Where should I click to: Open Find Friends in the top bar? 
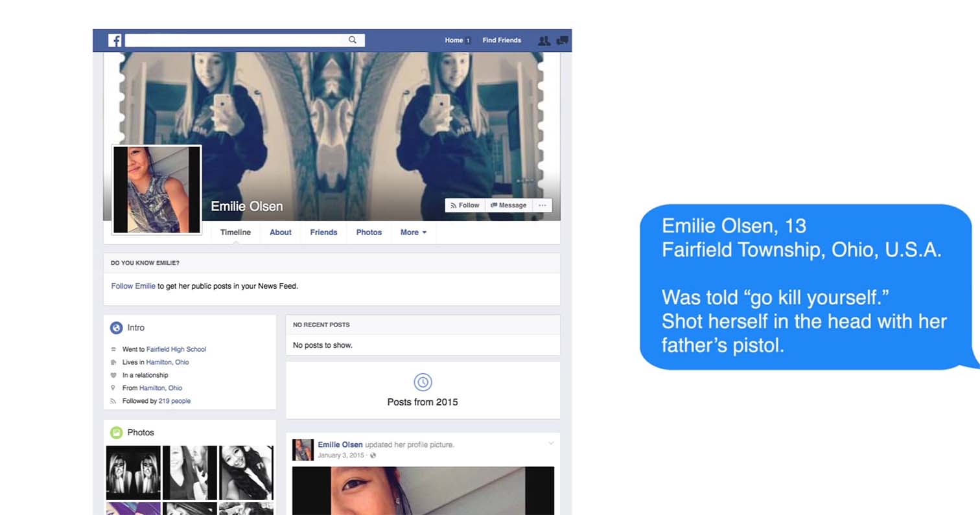(502, 40)
